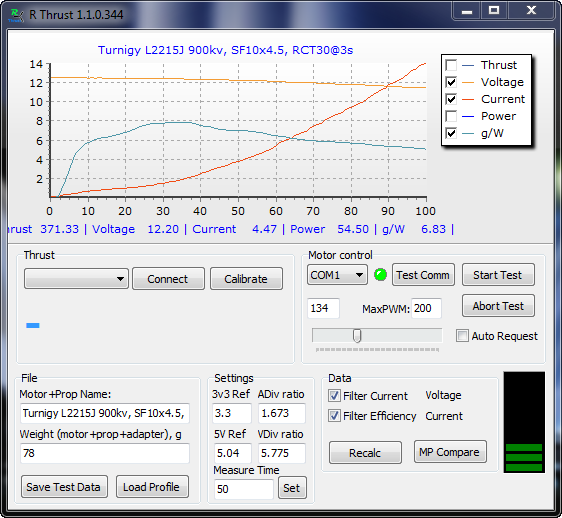Click the Start Test button
Image resolution: width=562 pixels, height=518 pixels.
[498, 275]
